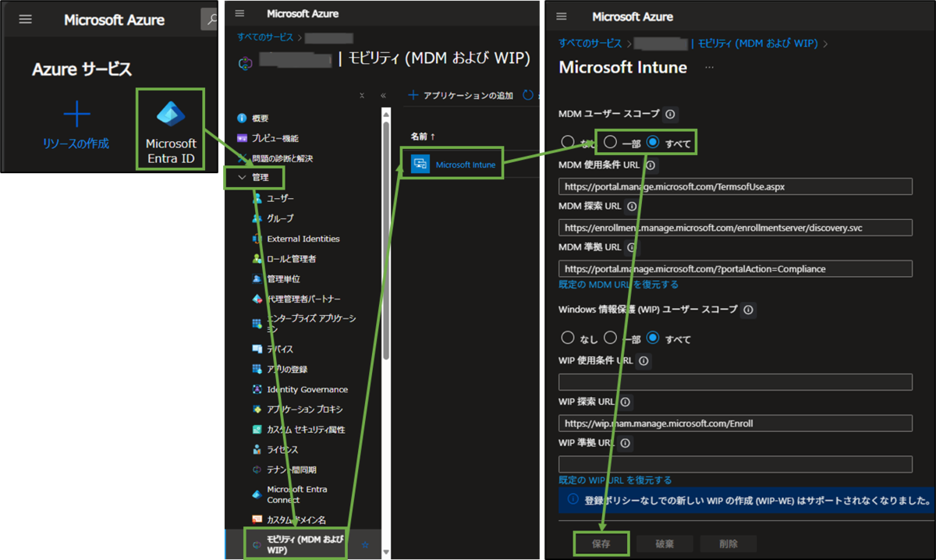The height and width of the screenshot is (560, 936).
Task: Click the エンタープライズ アプリケーション grid icon
Action: click(x=257, y=323)
